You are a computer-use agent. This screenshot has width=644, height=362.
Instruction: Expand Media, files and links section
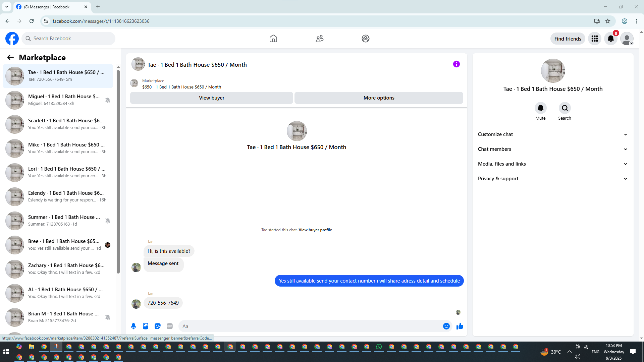point(553,164)
